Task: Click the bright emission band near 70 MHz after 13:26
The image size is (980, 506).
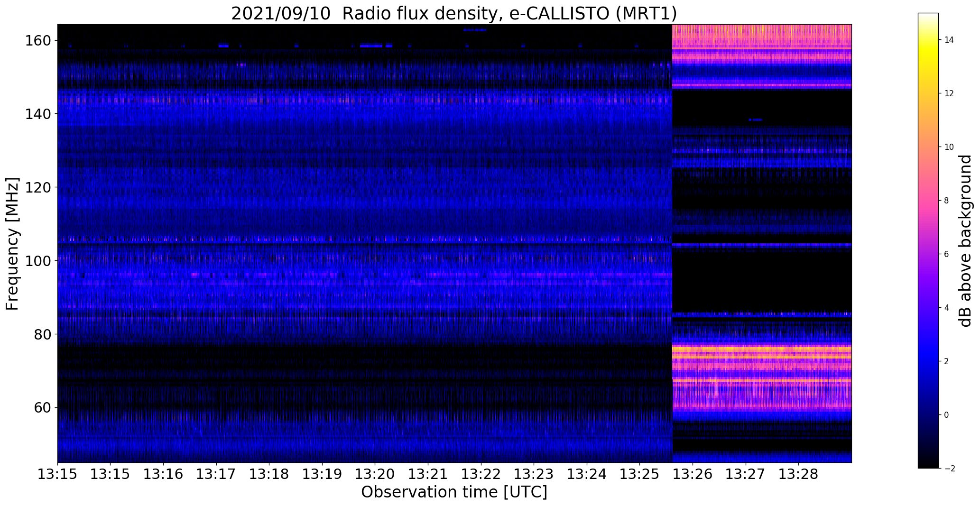Action: [x=762, y=377]
